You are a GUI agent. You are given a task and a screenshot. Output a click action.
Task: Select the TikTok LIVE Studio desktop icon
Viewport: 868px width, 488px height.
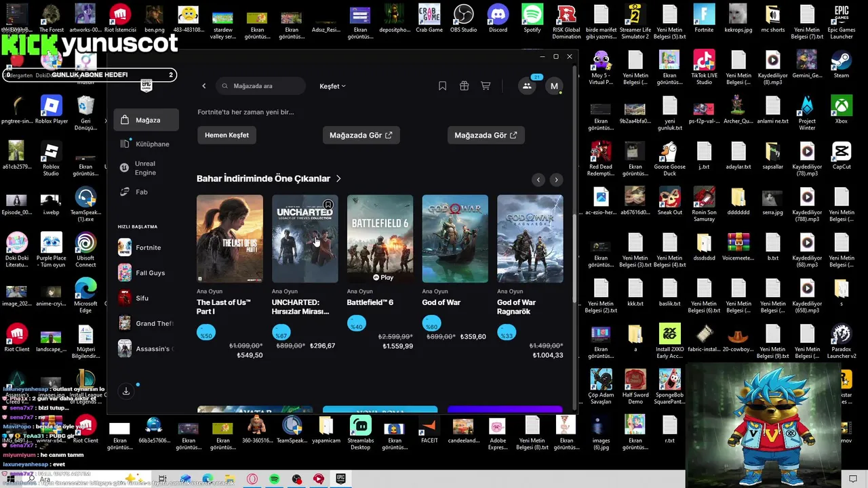tap(704, 68)
